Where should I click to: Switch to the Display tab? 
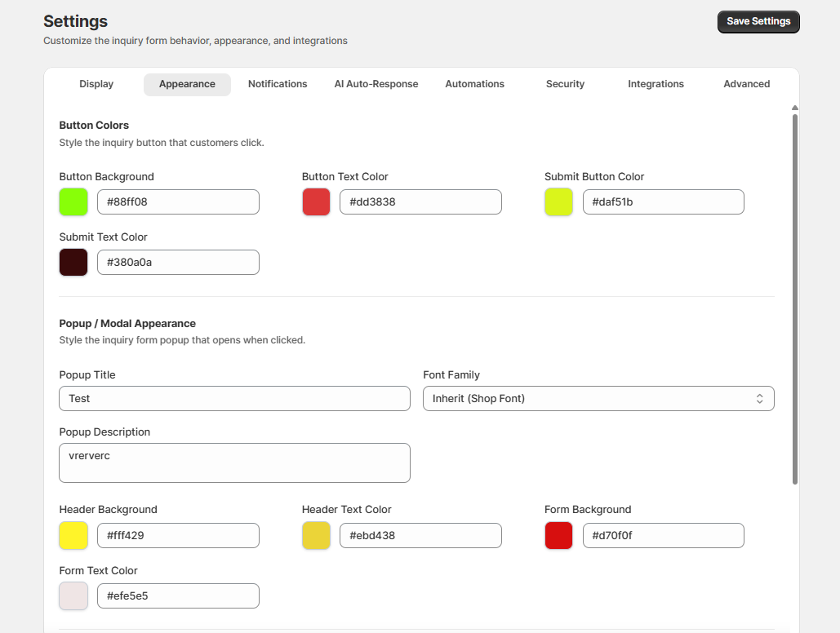click(96, 84)
